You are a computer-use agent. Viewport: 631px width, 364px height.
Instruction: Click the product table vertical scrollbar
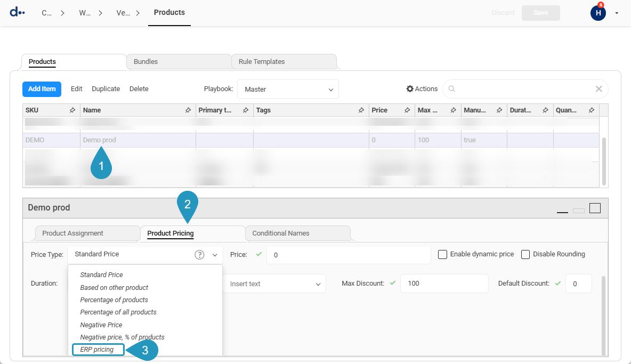tap(604, 161)
